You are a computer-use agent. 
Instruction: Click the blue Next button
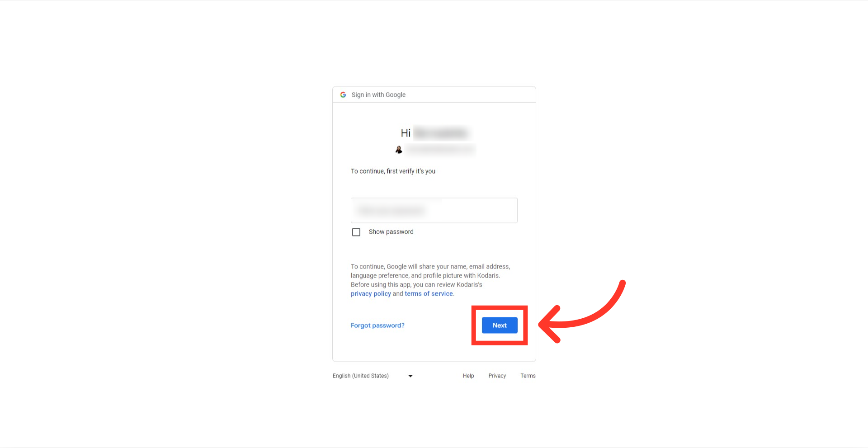(500, 325)
